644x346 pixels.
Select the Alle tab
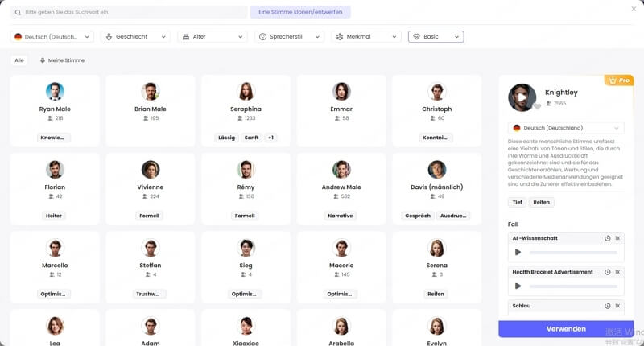coord(19,60)
